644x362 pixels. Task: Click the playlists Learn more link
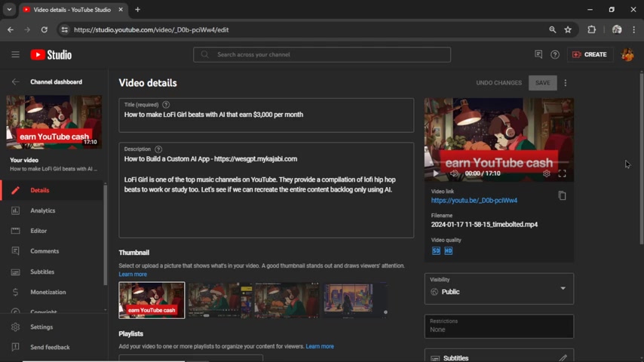click(320, 346)
